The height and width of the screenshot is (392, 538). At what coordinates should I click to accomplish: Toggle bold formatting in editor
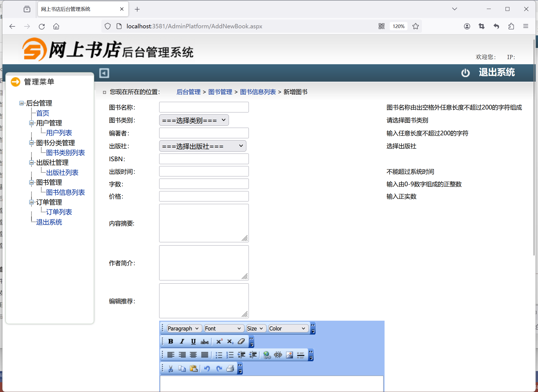pos(171,341)
